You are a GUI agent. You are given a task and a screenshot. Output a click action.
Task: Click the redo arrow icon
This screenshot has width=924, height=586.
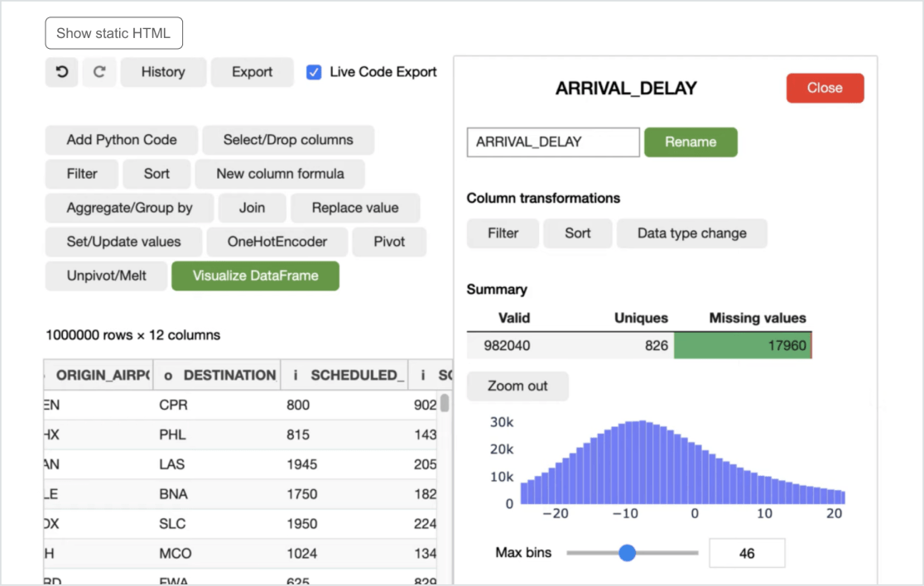(x=99, y=72)
